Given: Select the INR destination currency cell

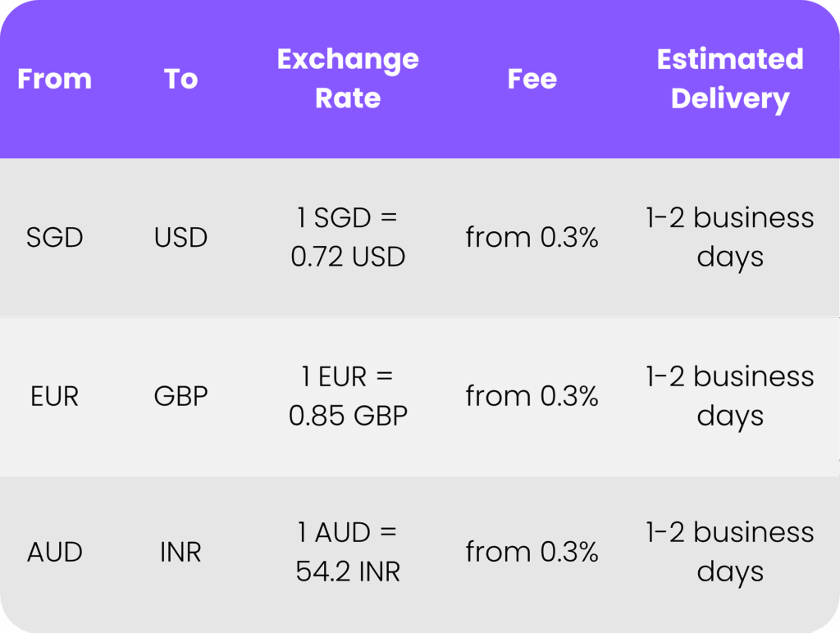Looking at the screenshot, I should point(180,553).
